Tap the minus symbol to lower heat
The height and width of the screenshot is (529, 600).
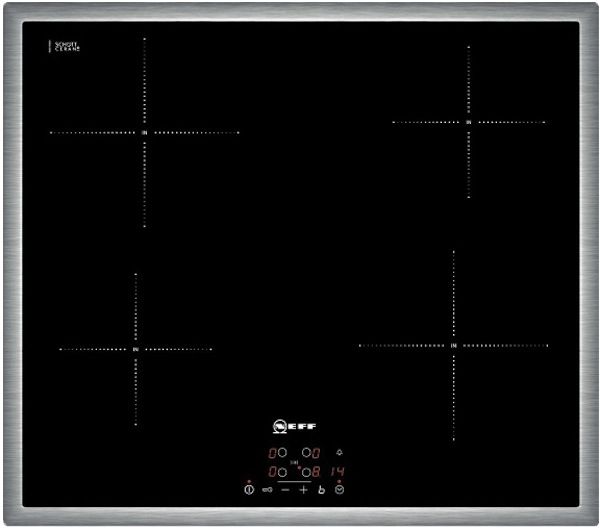[285, 490]
